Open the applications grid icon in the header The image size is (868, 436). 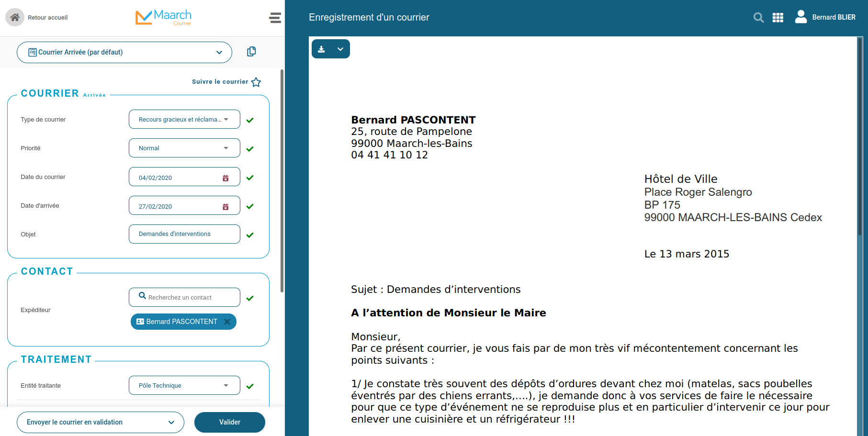click(778, 17)
